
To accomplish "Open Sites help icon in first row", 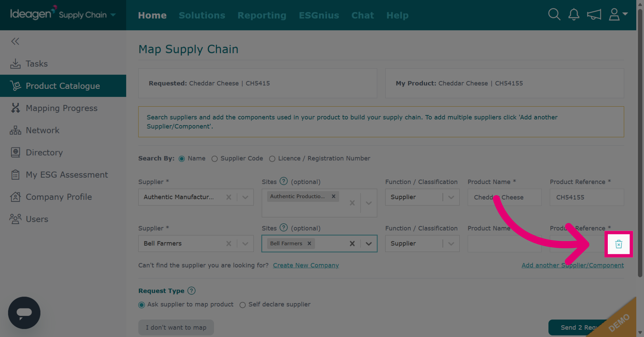I will pos(284,181).
